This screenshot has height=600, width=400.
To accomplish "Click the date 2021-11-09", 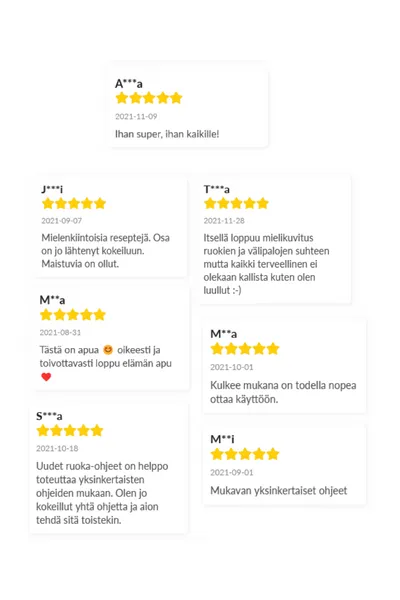I will 136,116.
